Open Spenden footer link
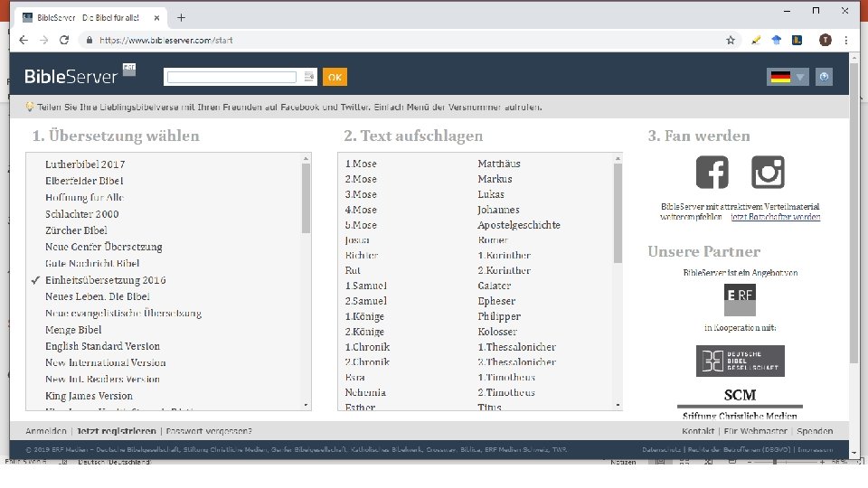Viewport: 868px width, 488px height. pyautogui.click(x=815, y=431)
